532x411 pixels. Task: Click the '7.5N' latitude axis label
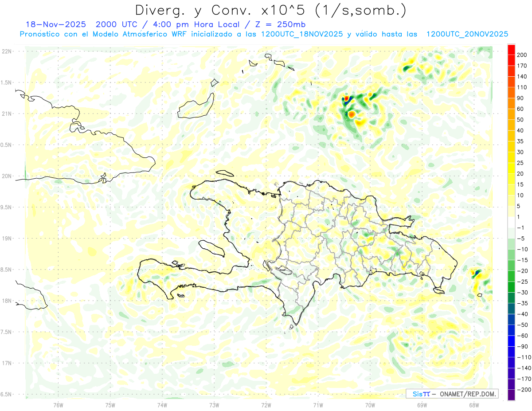(6, 332)
